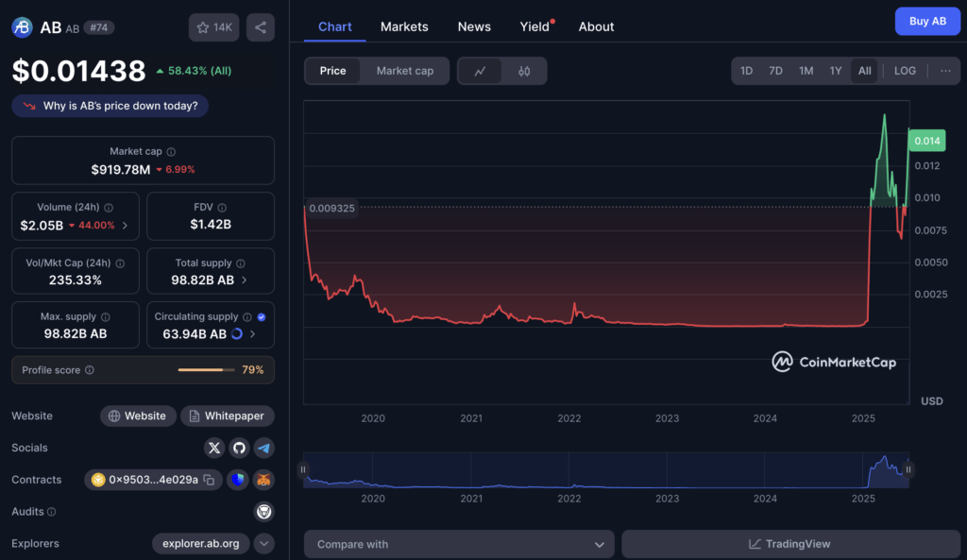Switch chart to Market cap view
967x560 pixels.
coord(404,71)
